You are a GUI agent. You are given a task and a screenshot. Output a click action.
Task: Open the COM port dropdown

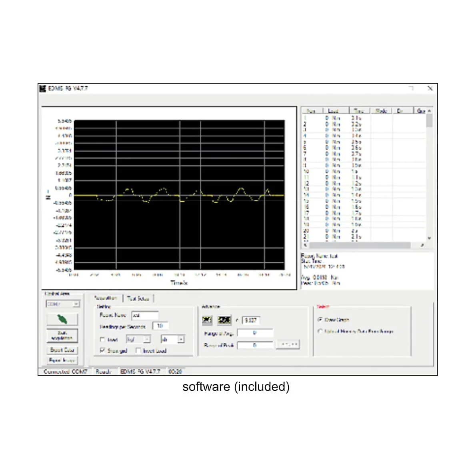click(76, 304)
